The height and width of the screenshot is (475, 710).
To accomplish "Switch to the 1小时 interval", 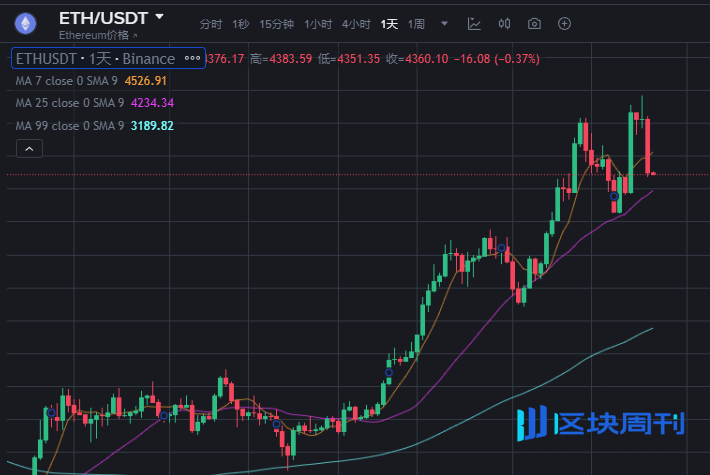I will coord(318,24).
